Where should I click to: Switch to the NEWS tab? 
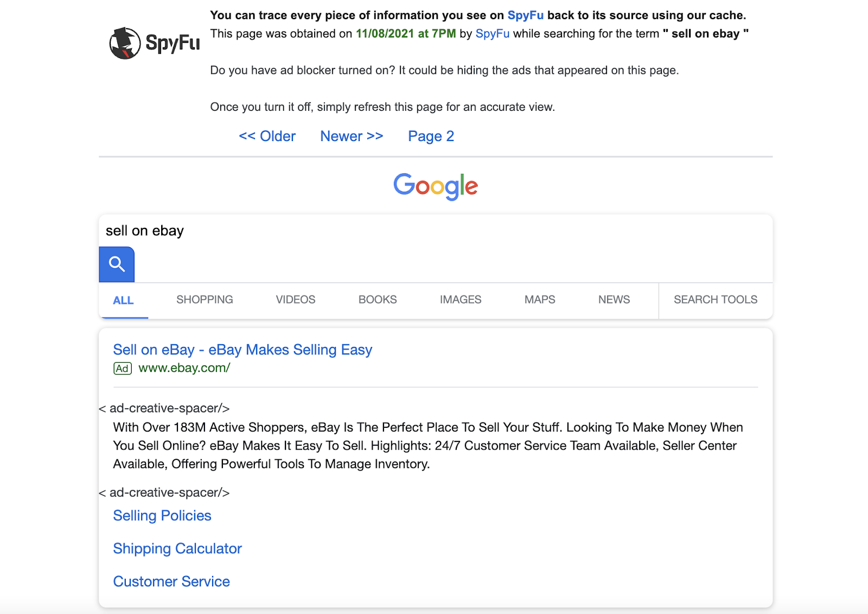[x=614, y=300]
